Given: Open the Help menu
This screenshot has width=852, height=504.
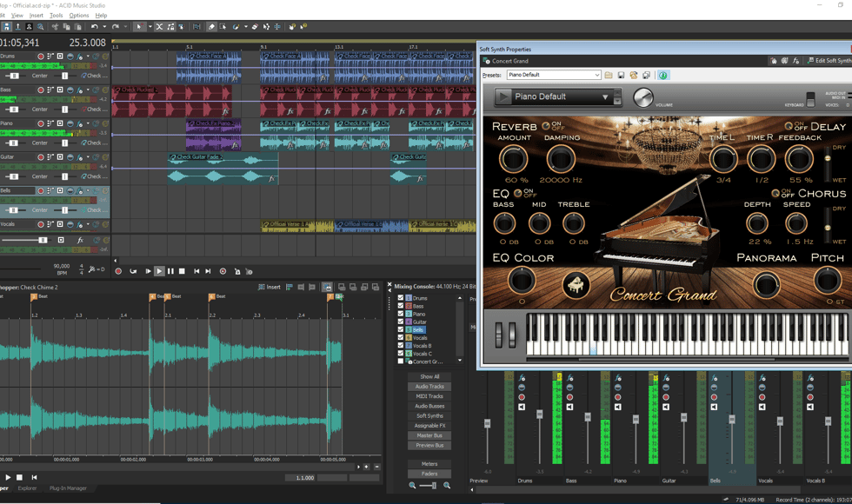Looking at the screenshot, I should pyautogui.click(x=101, y=16).
